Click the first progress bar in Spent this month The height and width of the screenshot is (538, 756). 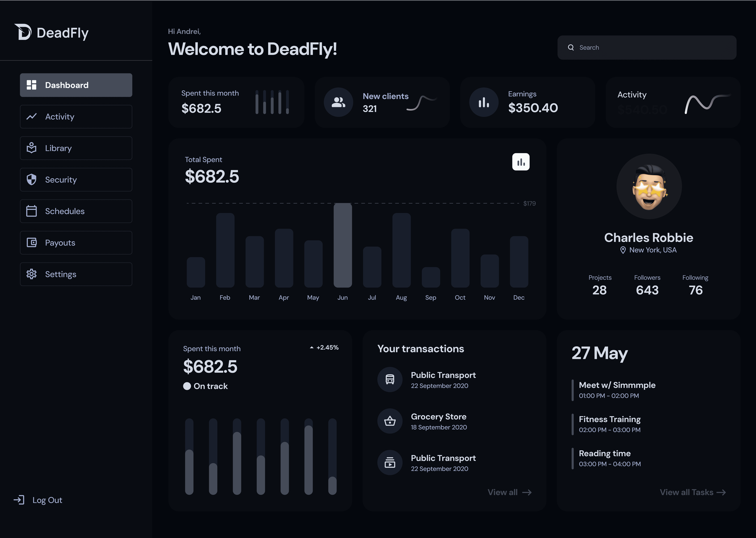(x=189, y=456)
